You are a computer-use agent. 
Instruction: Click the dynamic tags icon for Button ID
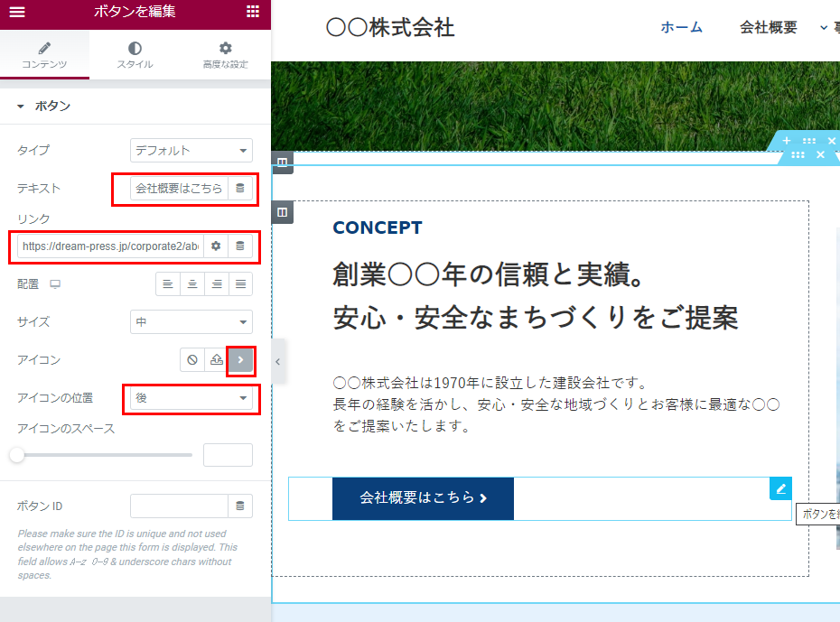tap(239, 506)
